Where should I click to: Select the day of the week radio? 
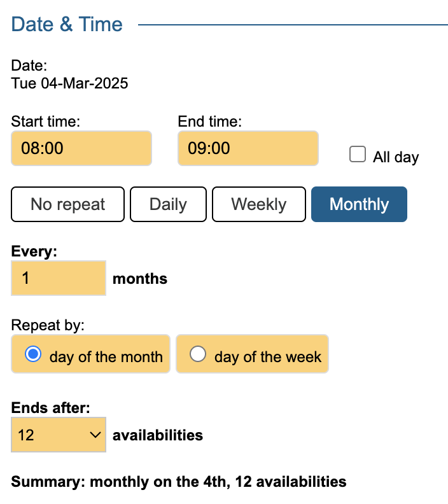[x=199, y=355]
